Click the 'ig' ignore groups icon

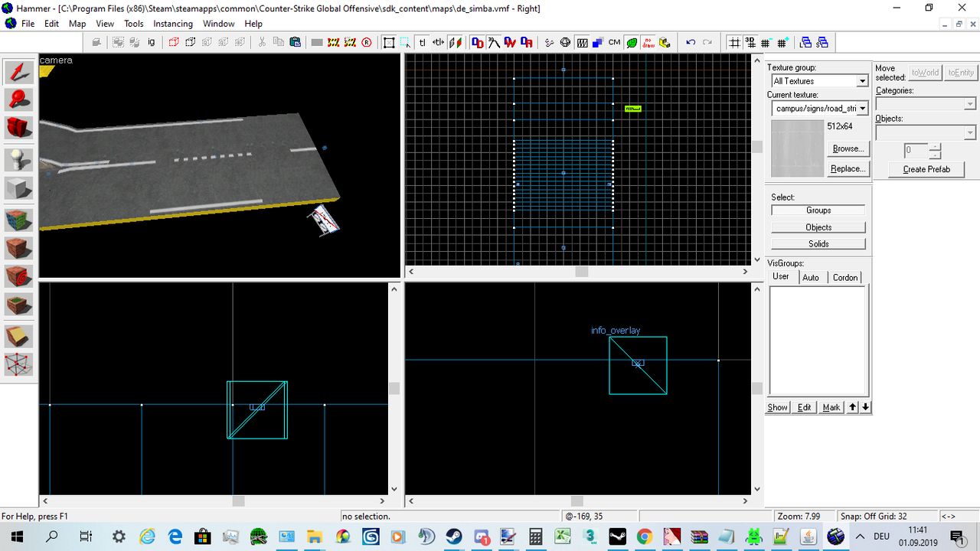(152, 43)
